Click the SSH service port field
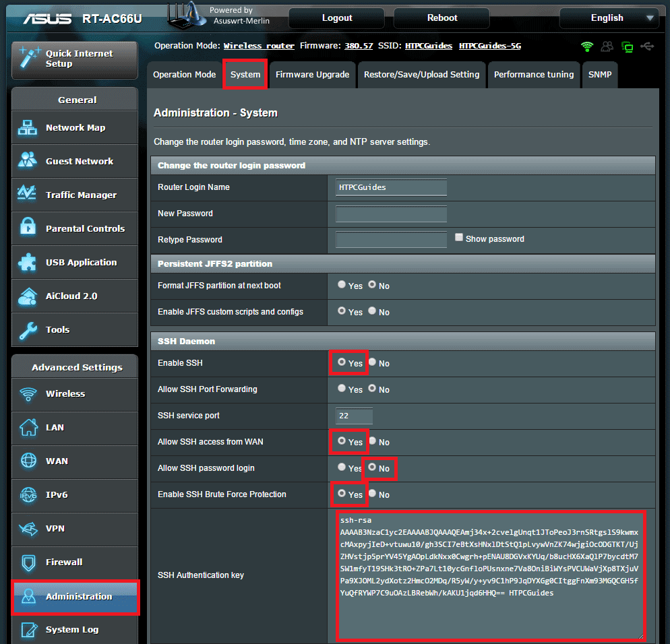The height and width of the screenshot is (644, 670). 354,416
